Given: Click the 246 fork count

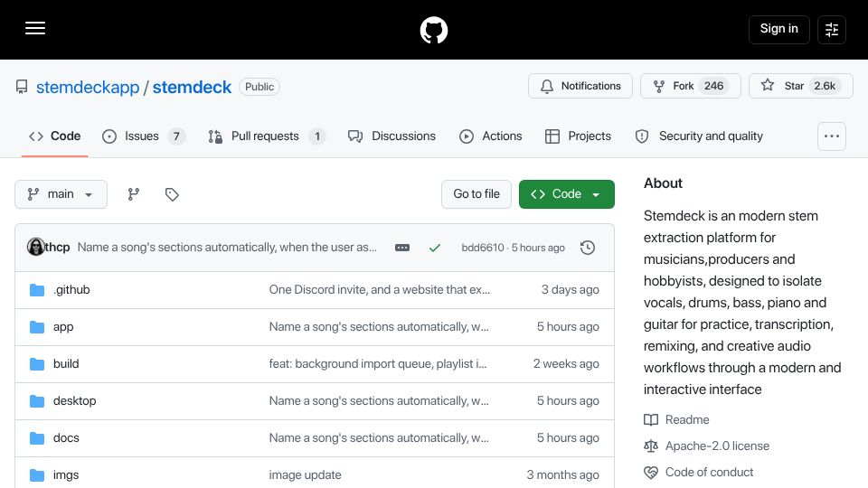Looking at the screenshot, I should click(713, 86).
